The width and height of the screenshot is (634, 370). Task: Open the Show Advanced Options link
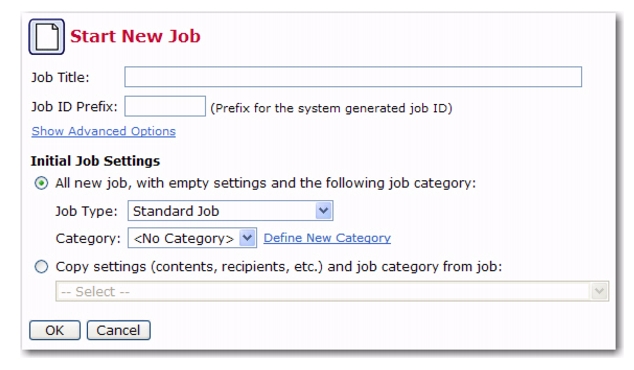coord(104,131)
